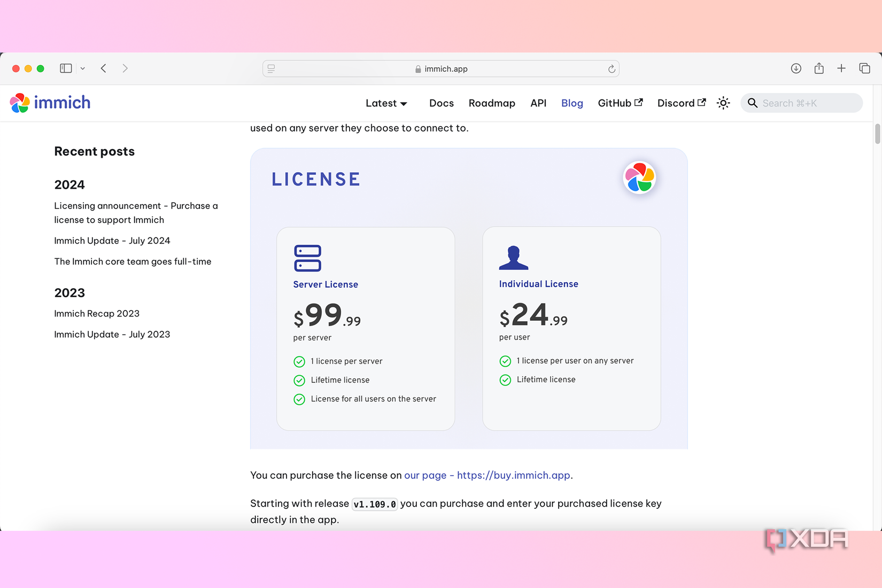Screen dimensions: 882x588
Task: Click the 2024 year heading
Action: [x=69, y=184]
